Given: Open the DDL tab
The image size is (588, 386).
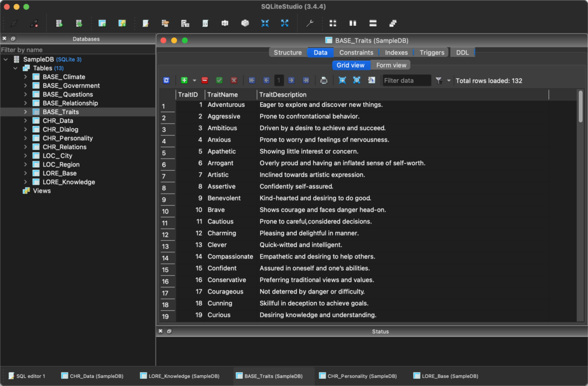Looking at the screenshot, I should pyautogui.click(x=462, y=52).
